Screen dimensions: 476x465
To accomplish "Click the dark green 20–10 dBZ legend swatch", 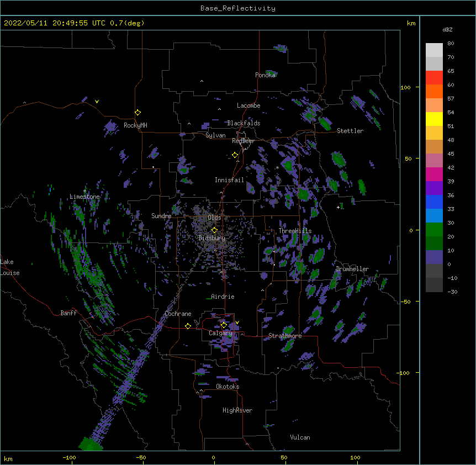I will (x=434, y=244).
